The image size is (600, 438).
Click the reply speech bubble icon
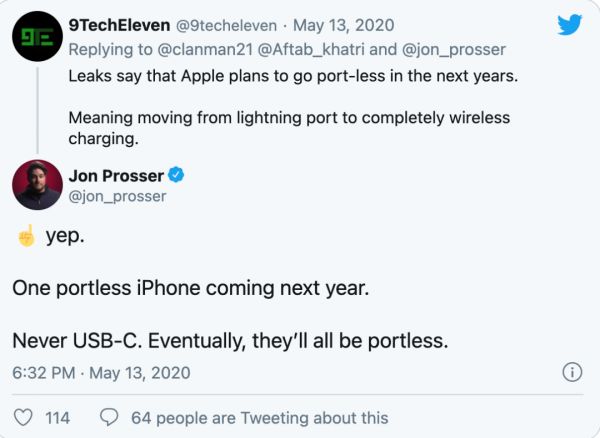pos(110,417)
